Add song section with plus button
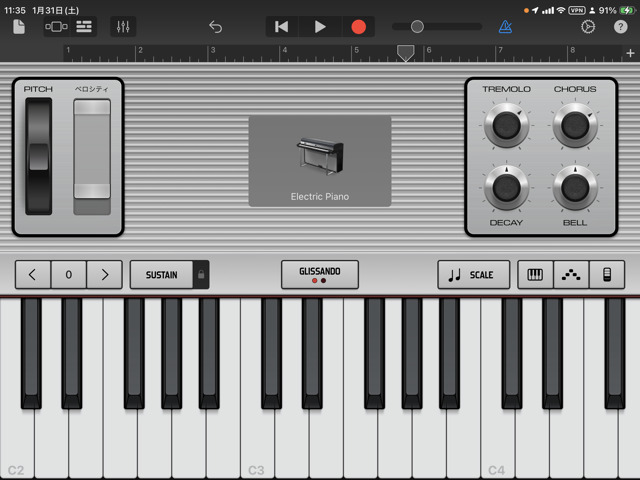Viewport: 640px width, 480px height. click(x=629, y=52)
